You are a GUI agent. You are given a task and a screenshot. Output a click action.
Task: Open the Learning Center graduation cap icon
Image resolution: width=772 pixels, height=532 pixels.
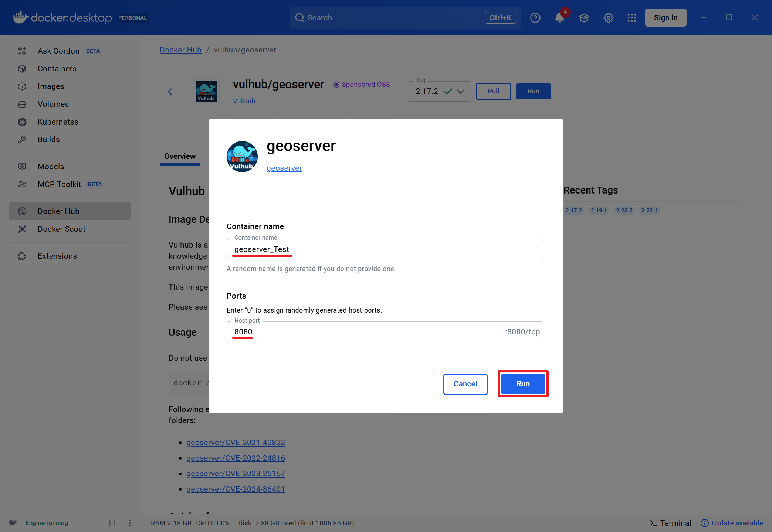[x=584, y=18]
